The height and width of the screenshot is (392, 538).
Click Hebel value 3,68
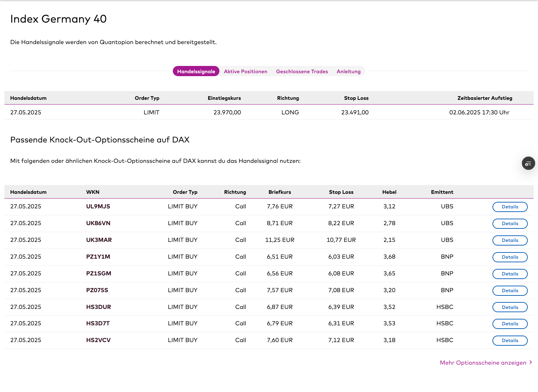click(389, 256)
